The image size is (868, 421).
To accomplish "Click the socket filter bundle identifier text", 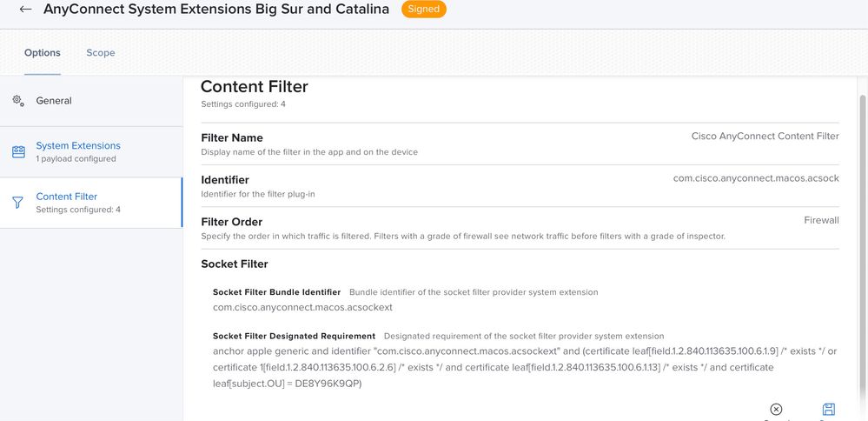I will 303,307.
